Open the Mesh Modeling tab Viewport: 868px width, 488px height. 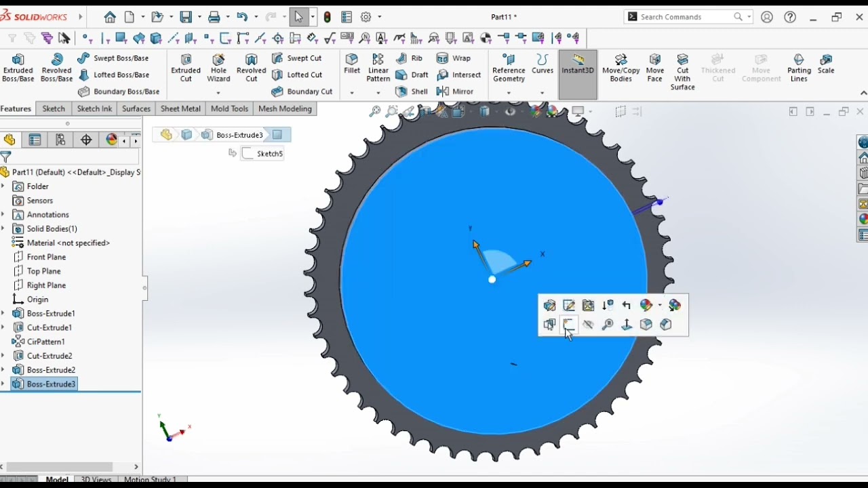[x=285, y=108]
